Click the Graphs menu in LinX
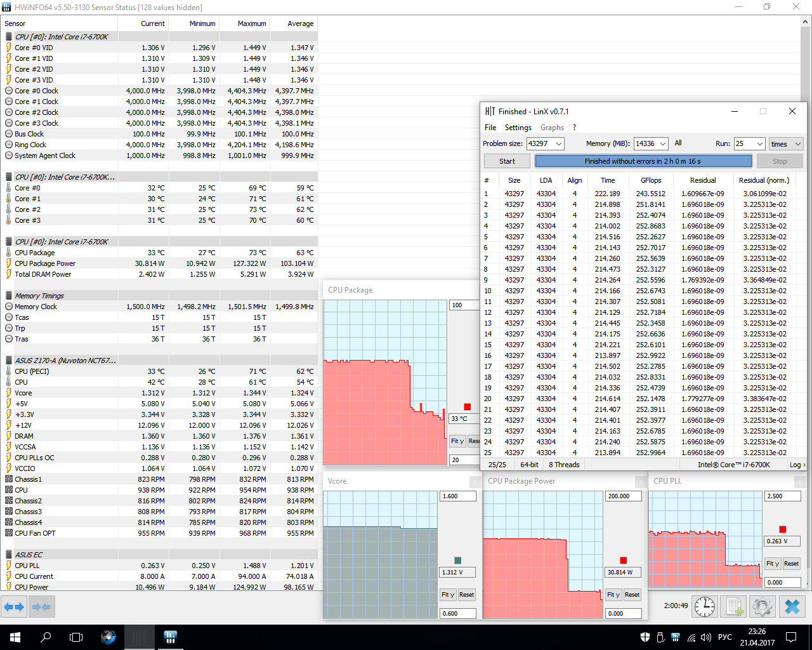 [552, 128]
